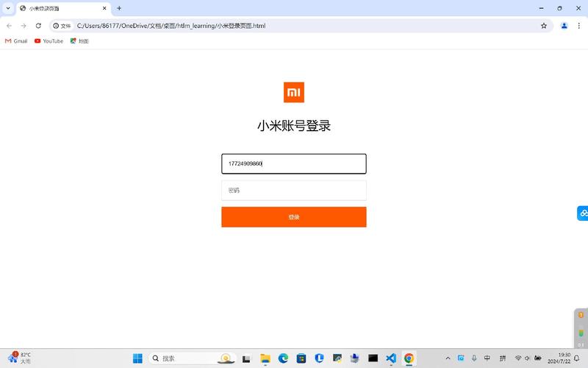This screenshot has height=368, width=588.
Task: Click the address bar URL
Action: [171, 26]
